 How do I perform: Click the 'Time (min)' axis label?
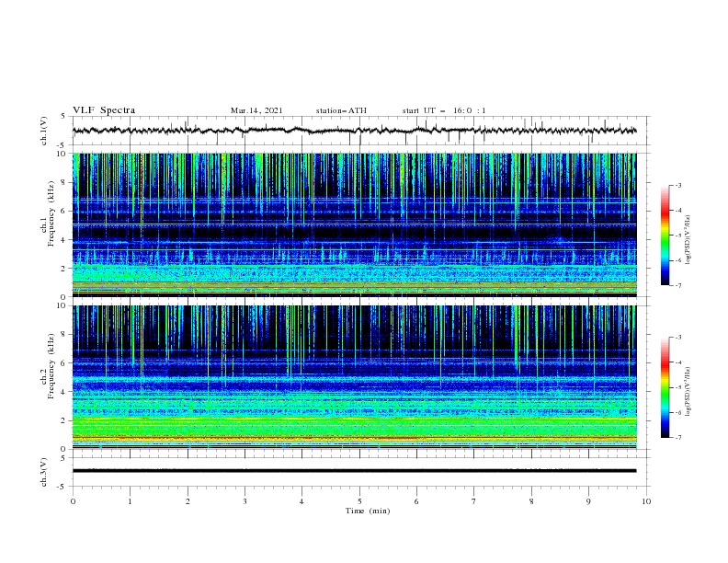click(x=368, y=511)
